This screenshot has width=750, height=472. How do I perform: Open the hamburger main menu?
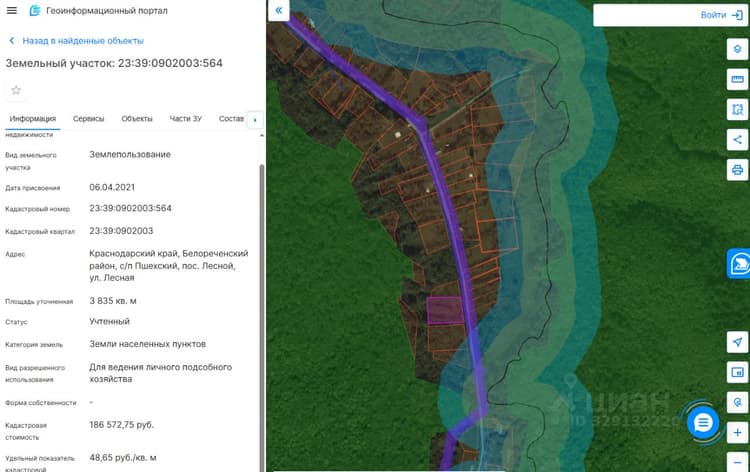(x=11, y=10)
